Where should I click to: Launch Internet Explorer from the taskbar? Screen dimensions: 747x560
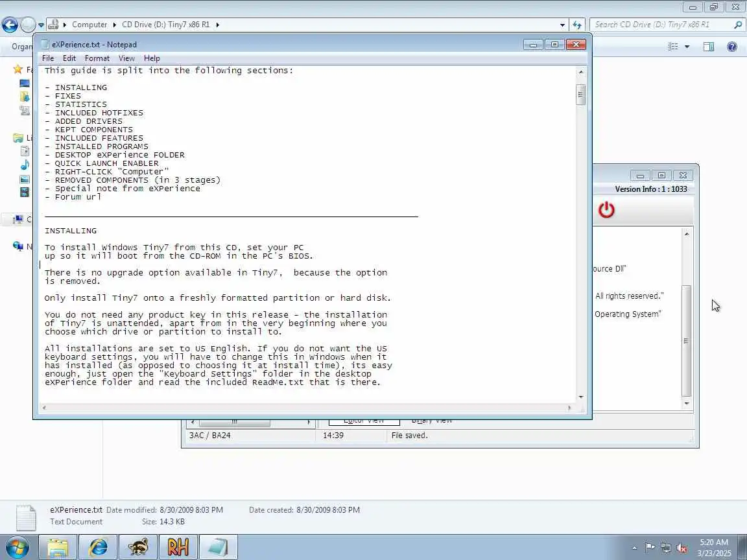click(98, 547)
